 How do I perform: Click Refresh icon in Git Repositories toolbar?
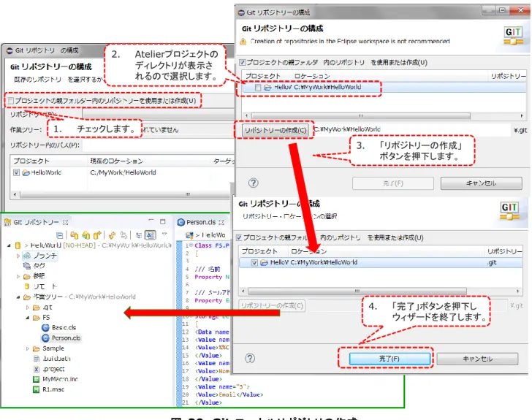coord(113,235)
